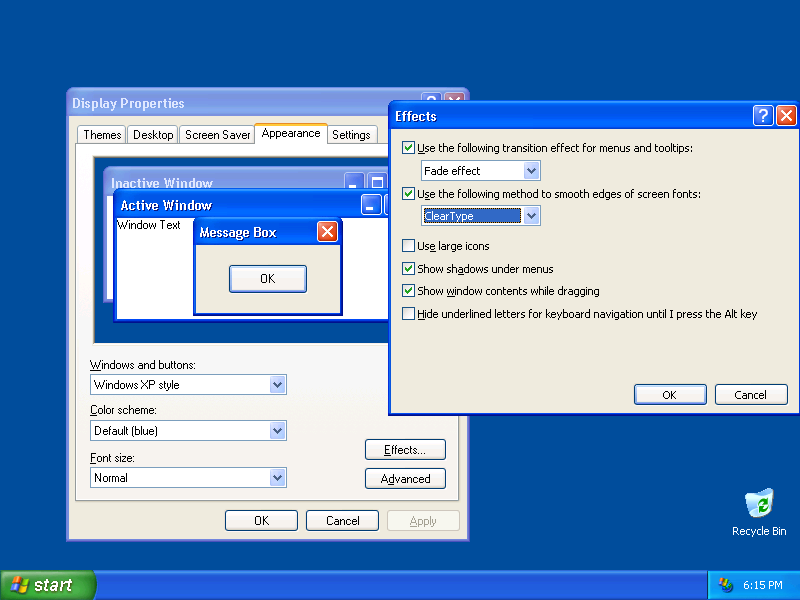Screen dimensions: 800x600
Task: Click the Windows Start button
Action: 48,585
